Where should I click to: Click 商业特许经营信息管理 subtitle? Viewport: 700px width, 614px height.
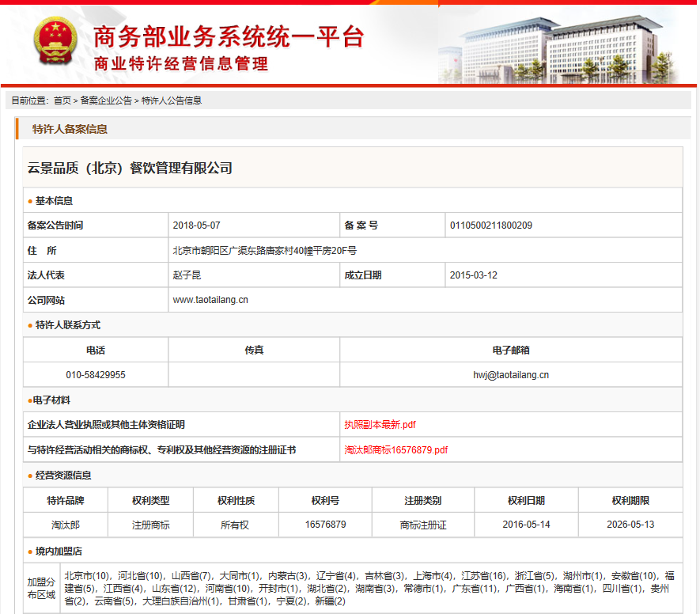[x=181, y=64]
